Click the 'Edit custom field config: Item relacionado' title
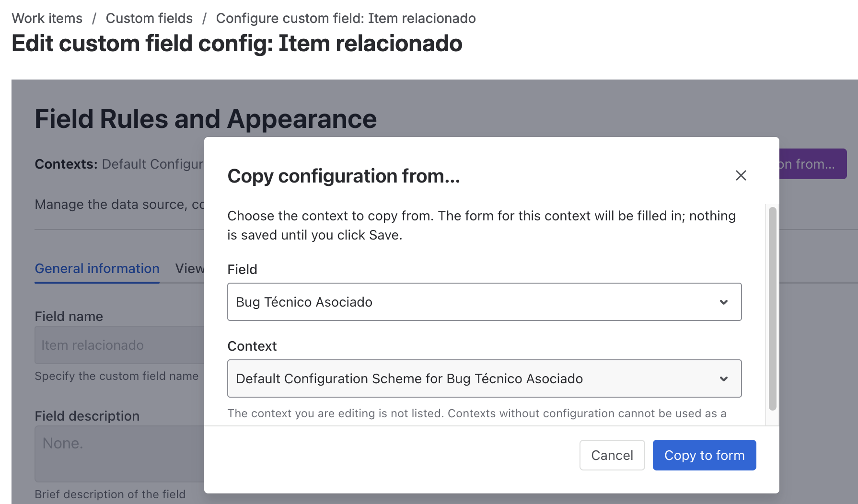This screenshot has width=858, height=504. coord(237,44)
